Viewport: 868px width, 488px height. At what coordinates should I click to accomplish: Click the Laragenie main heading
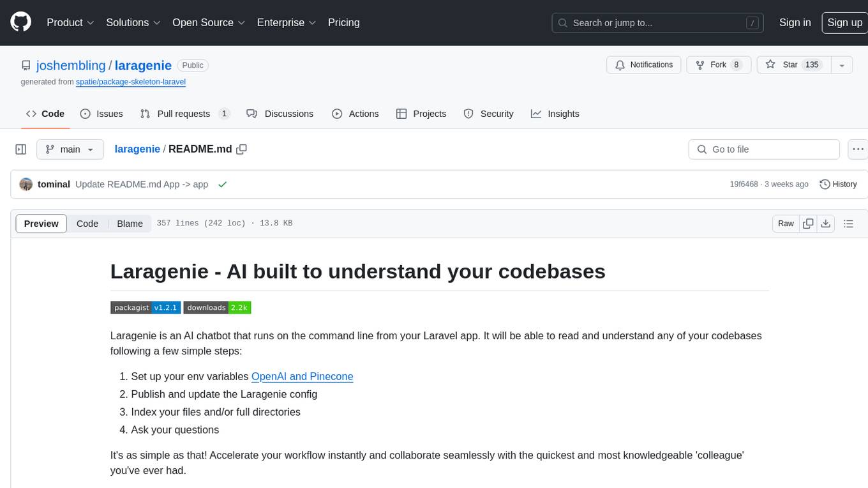(x=358, y=271)
